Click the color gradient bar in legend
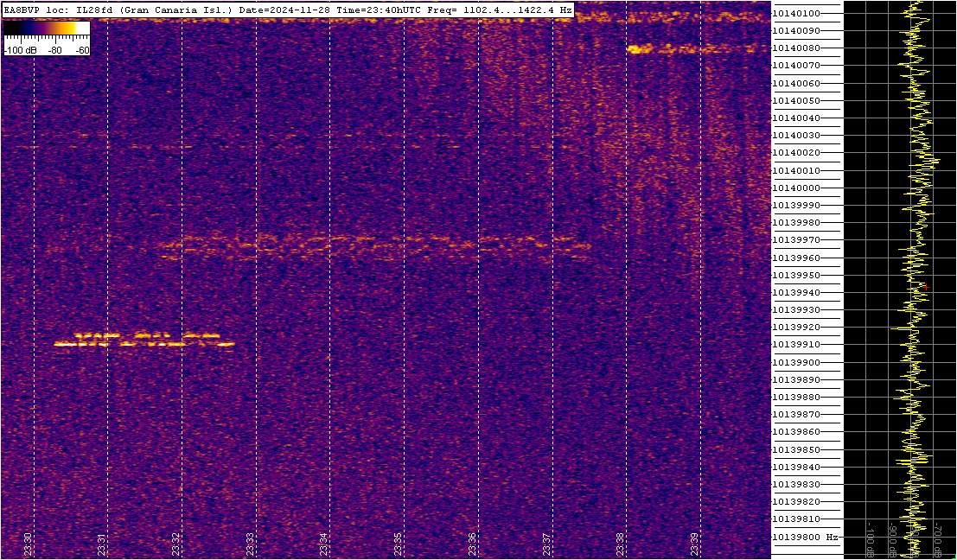 pyautogui.click(x=47, y=28)
